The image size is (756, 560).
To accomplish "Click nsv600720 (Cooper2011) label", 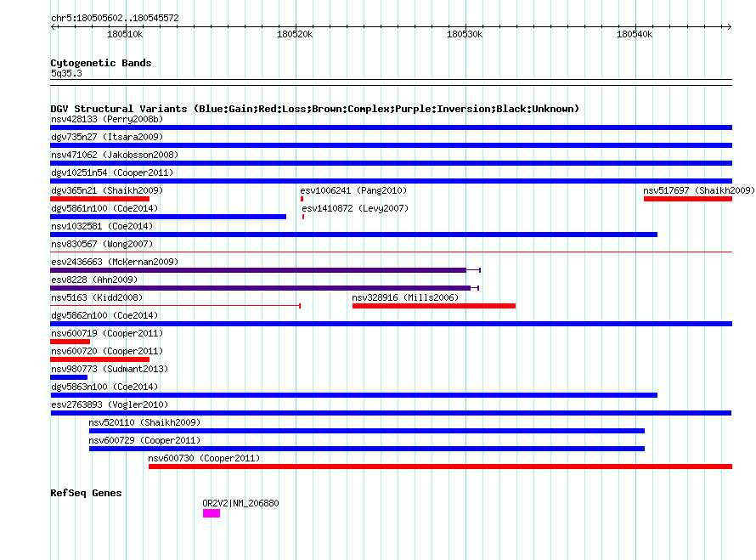I will [107, 351].
